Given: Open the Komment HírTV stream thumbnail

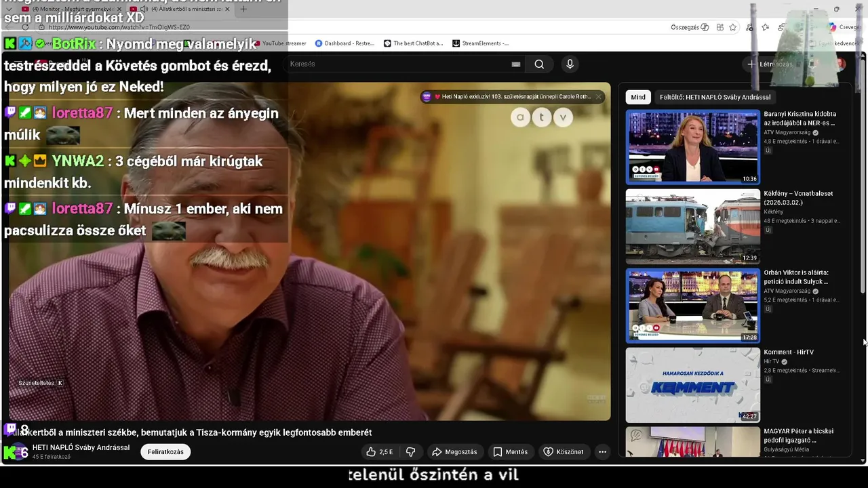Looking at the screenshot, I should 692,385.
